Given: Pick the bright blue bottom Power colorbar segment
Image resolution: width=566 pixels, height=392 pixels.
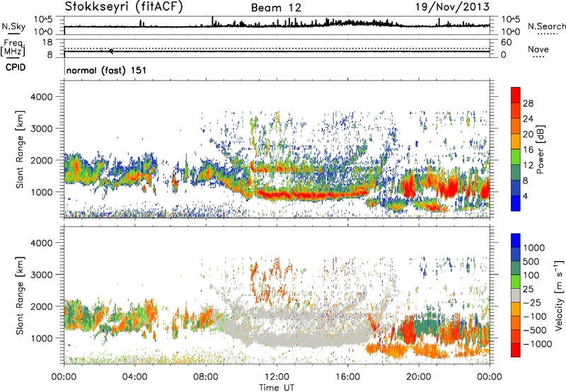Looking at the screenshot, I should [516, 204].
